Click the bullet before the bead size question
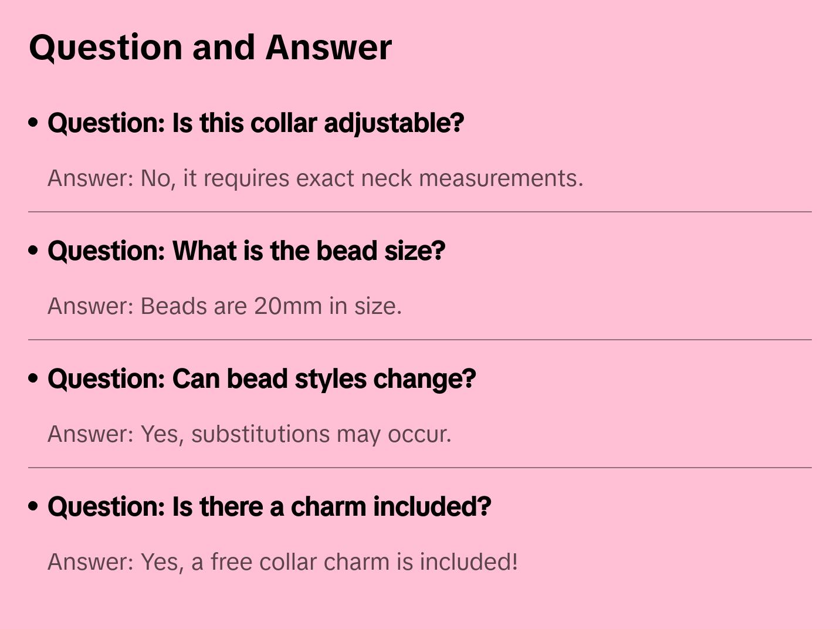Screen dimensions: 840x629 33,251
